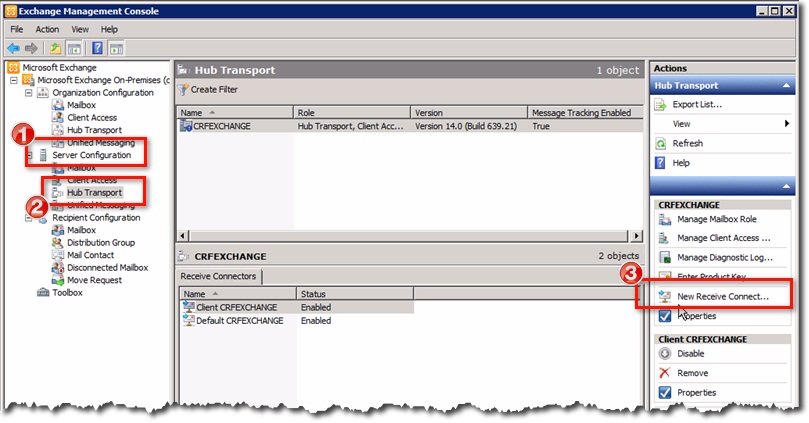Click the Create Filter funnel icon
Viewport: 809px width, 423px height.
[x=183, y=90]
